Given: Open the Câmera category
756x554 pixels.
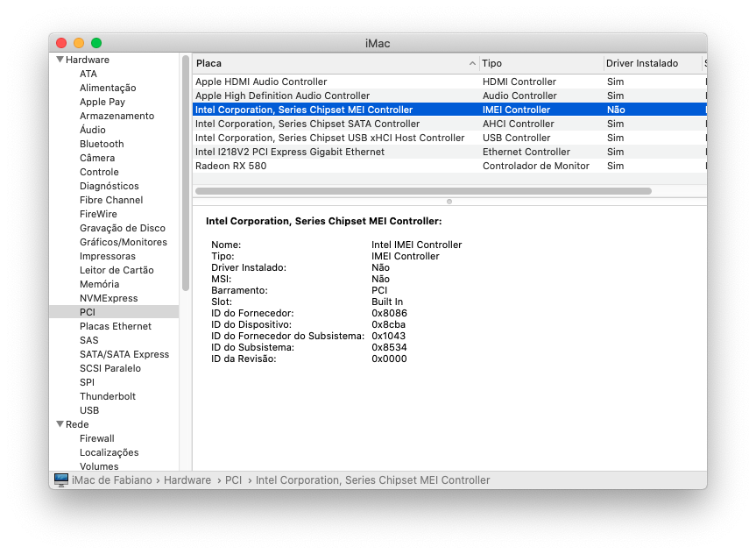Looking at the screenshot, I should 97,158.
